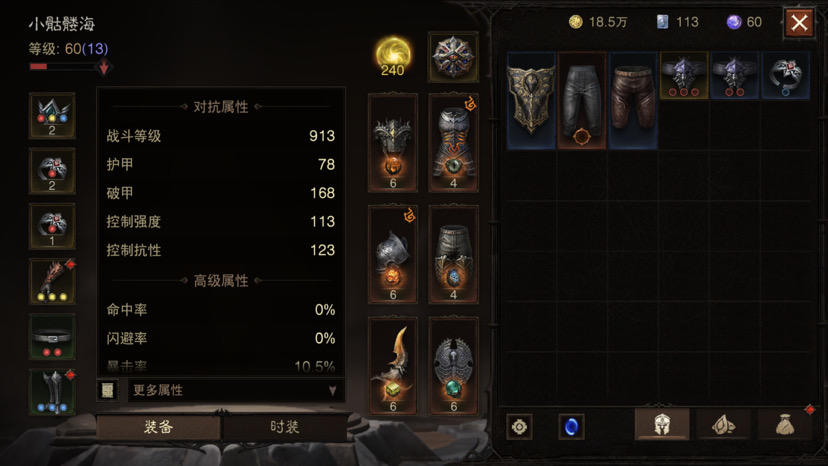This screenshot has height=466, width=828.
Task: Click the gear cog icon below inventory
Action: click(x=519, y=426)
